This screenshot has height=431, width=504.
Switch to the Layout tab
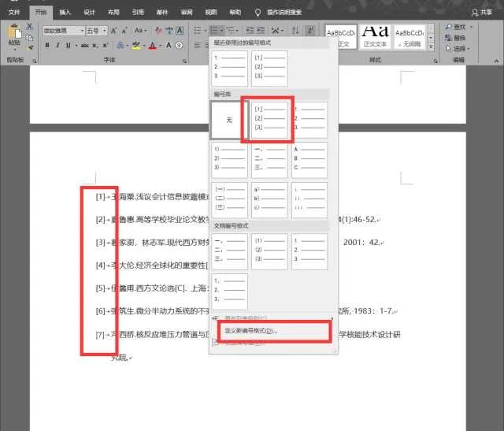click(x=113, y=13)
